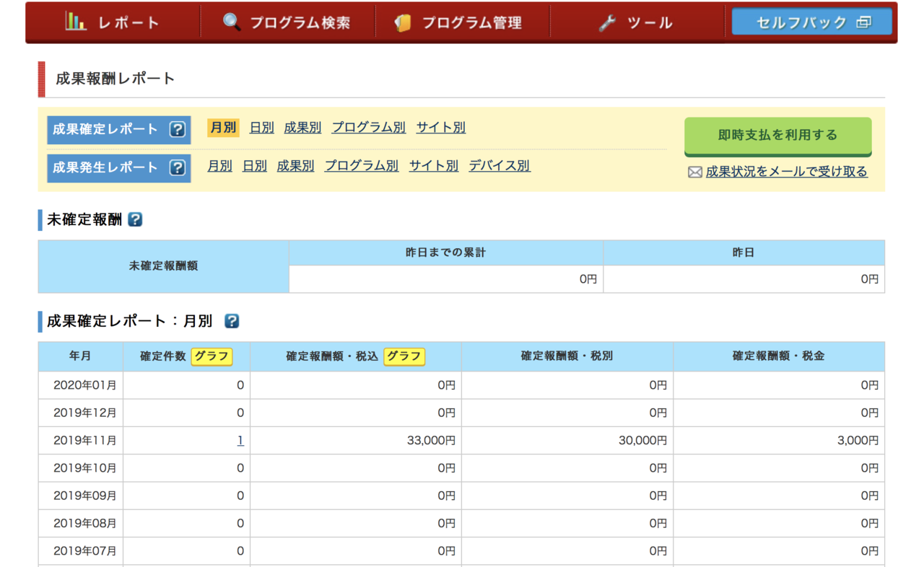Click help icon next to 未確定報酬 heading

(135, 220)
